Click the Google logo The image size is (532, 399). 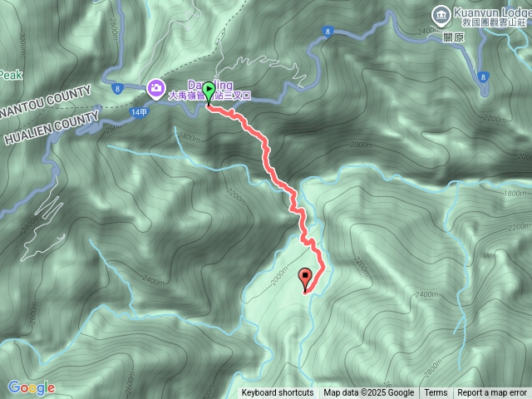click(32, 388)
